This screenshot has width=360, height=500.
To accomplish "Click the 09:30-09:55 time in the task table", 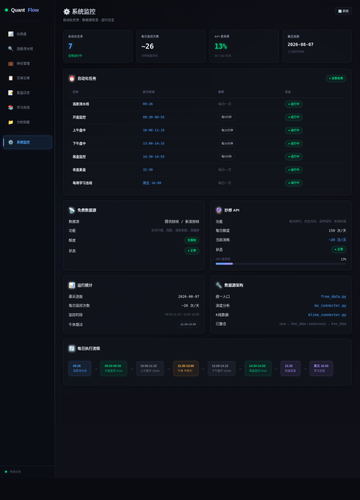I will [x=154, y=117].
